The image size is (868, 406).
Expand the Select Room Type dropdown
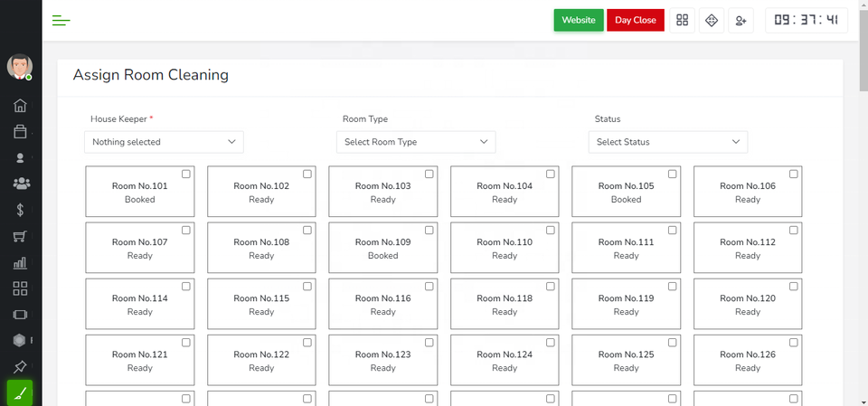tap(416, 142)
